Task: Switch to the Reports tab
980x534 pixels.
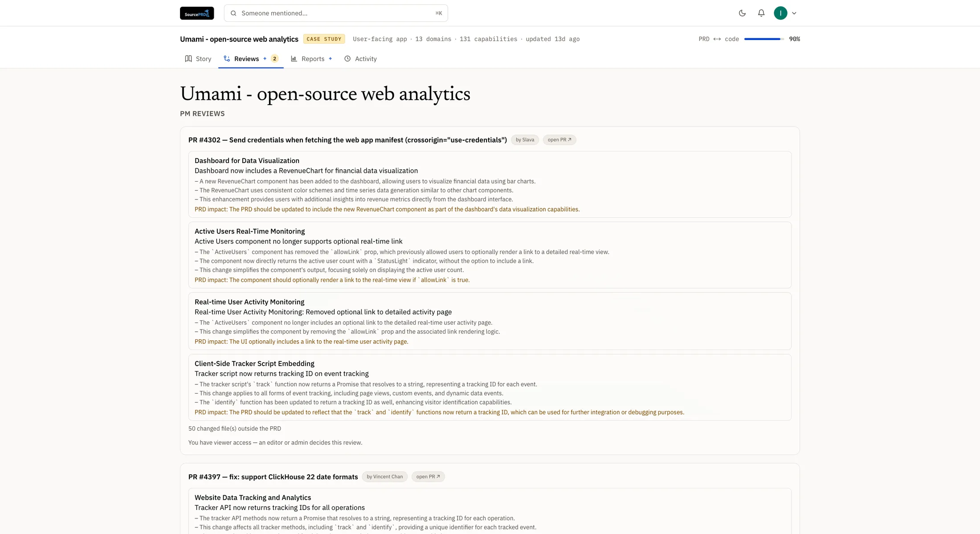Action: coord(311,59)
